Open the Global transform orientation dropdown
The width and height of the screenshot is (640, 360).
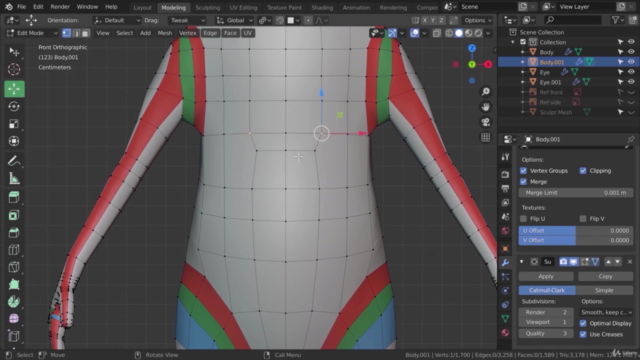(x=235, y=20)
